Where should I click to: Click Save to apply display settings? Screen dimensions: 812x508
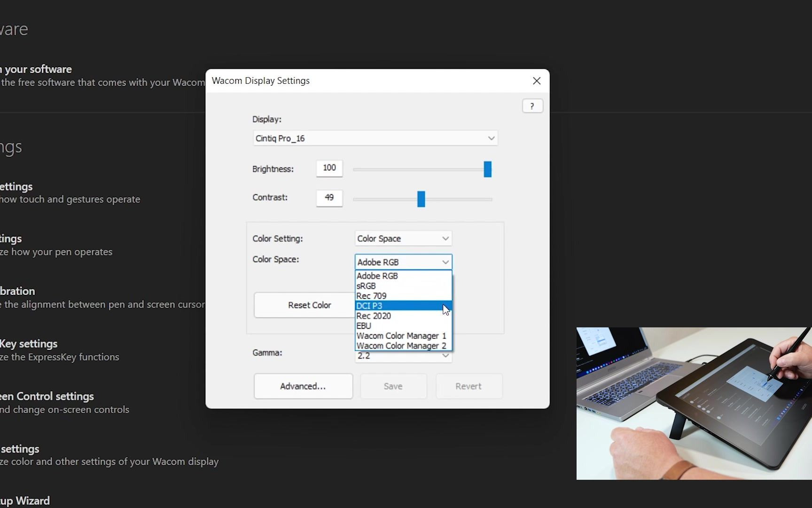393,386
